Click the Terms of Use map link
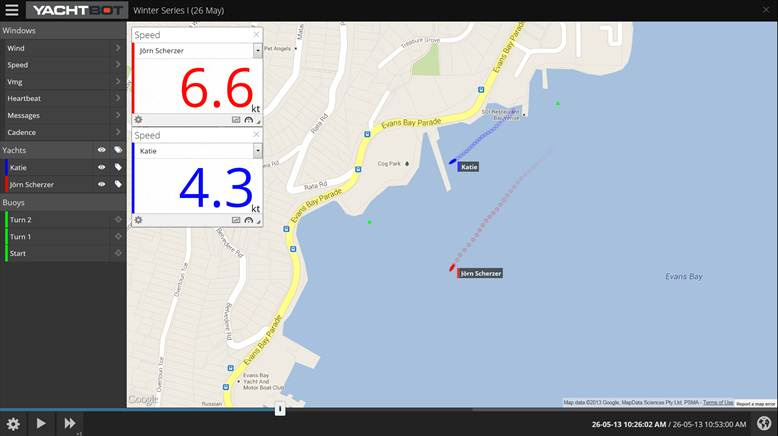Image resolution: width=778 pixels, height=436 pixels. click(717, 403)
